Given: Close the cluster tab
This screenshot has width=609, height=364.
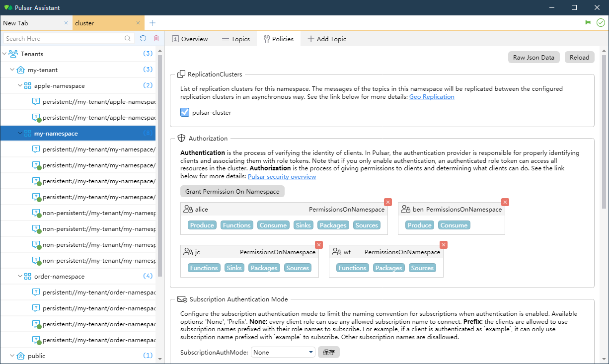Looking at the screenshot, I should [138, 23].
